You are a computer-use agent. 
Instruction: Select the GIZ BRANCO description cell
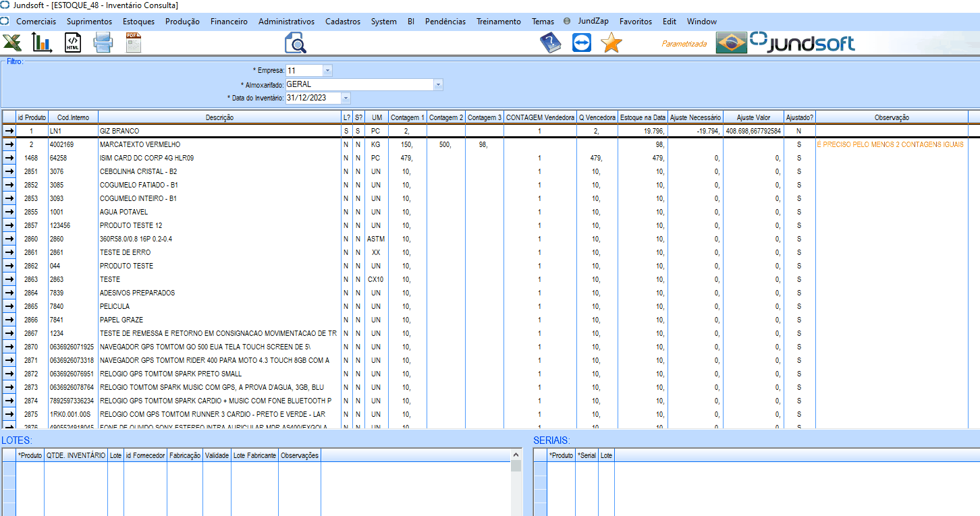point(219,131)
